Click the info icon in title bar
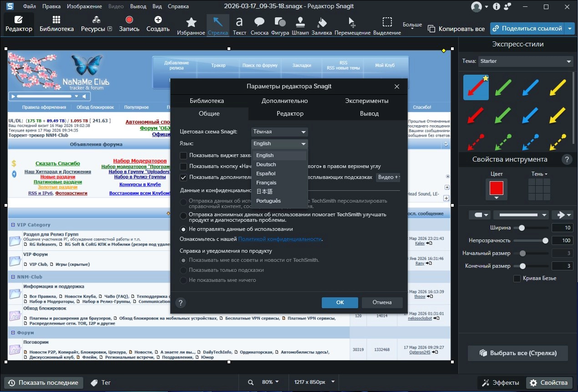578x392 pixels. 496,6
